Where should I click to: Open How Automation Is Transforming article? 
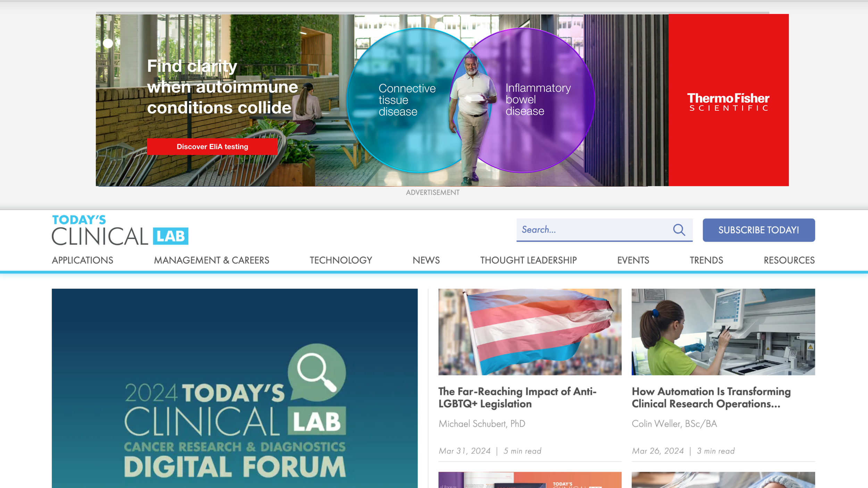coord(711,397)
